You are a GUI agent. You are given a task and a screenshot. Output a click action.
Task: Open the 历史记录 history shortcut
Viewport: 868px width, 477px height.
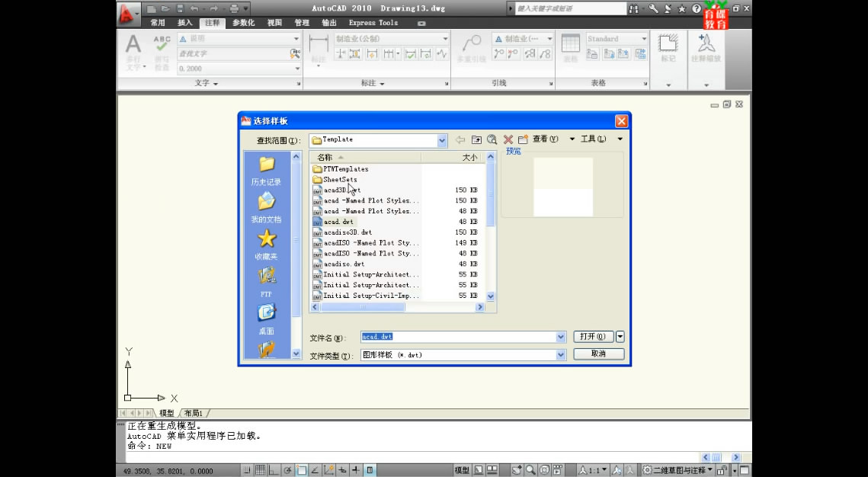[266, 171]
